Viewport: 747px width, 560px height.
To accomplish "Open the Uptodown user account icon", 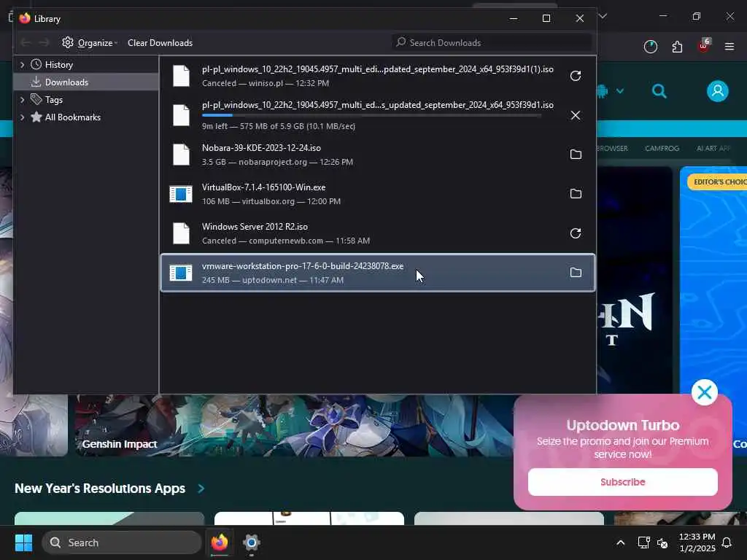I will point(718,91).
